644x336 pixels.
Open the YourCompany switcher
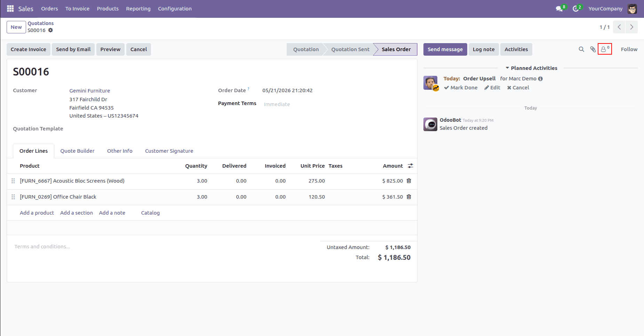point(605,9)
